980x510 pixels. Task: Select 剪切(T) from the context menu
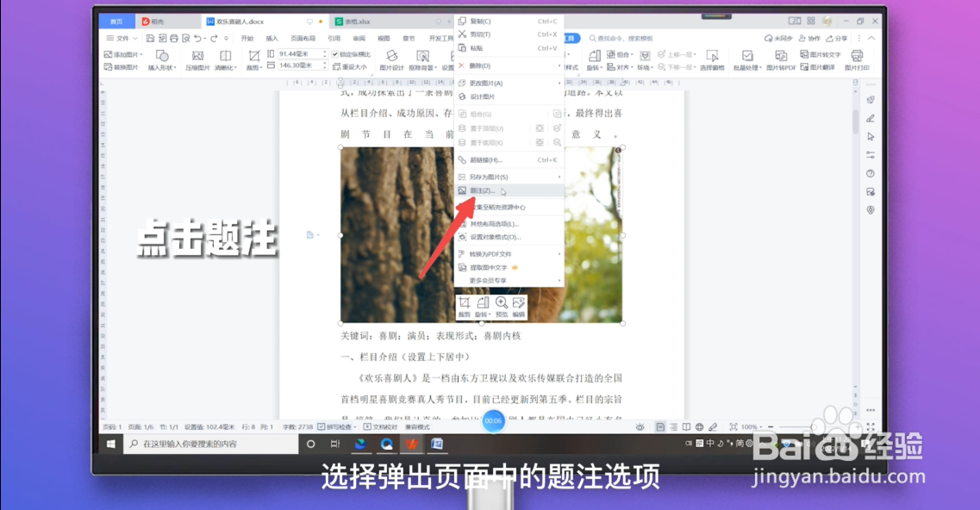(509, 34)
